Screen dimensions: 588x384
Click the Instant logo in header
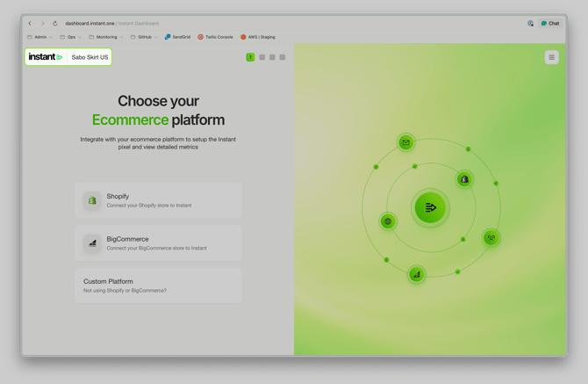tap(46, 57)
